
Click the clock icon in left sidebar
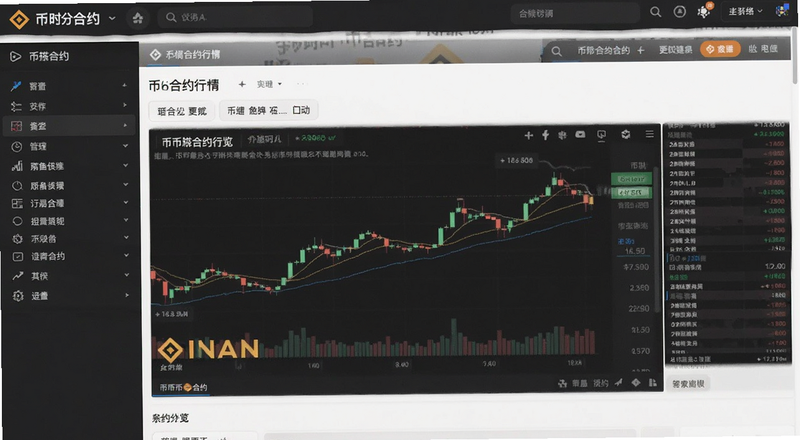pyautogui.click(x=17, y=146)
